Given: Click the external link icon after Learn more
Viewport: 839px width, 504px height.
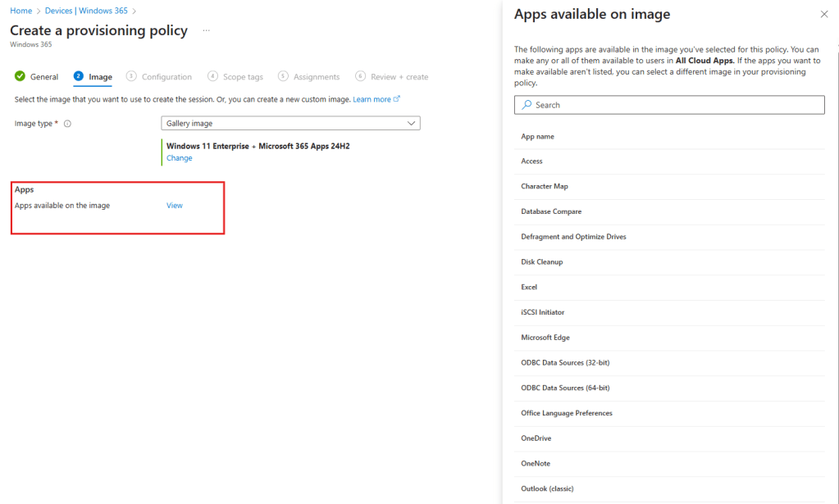Looking at the screenshot, I should point(397,99).
